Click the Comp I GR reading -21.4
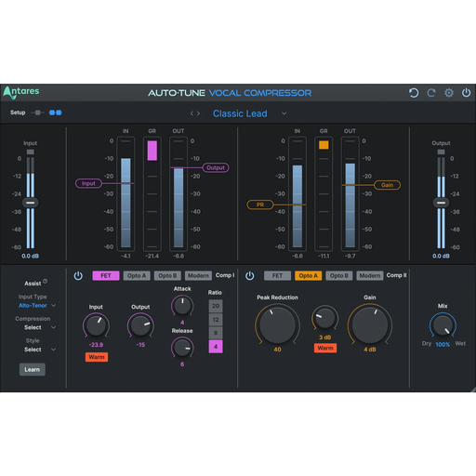Viewport: 476px width, 476px height. point(152,256)
